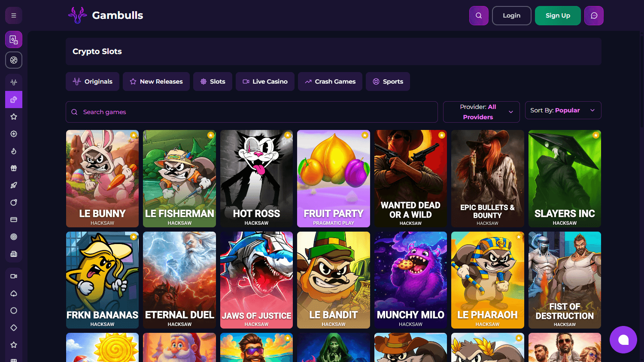The image size is (644, 362).
Task: Switch to the Originals tab
Action: [92, 81]
